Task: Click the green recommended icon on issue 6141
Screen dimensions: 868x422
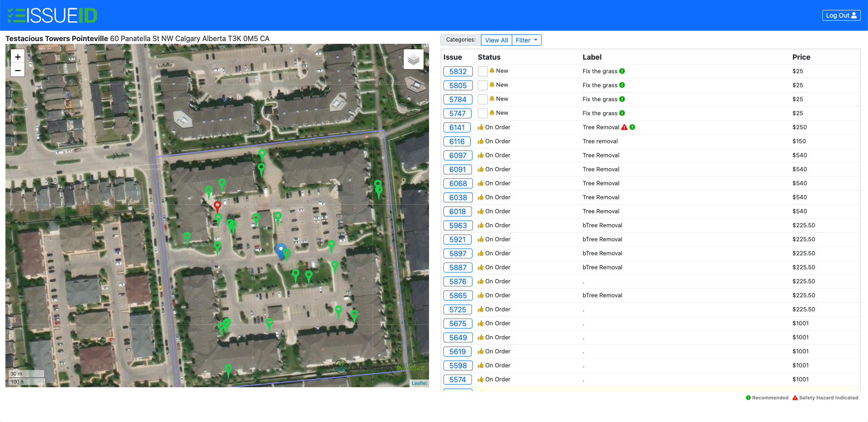Action: coord(632,127)
